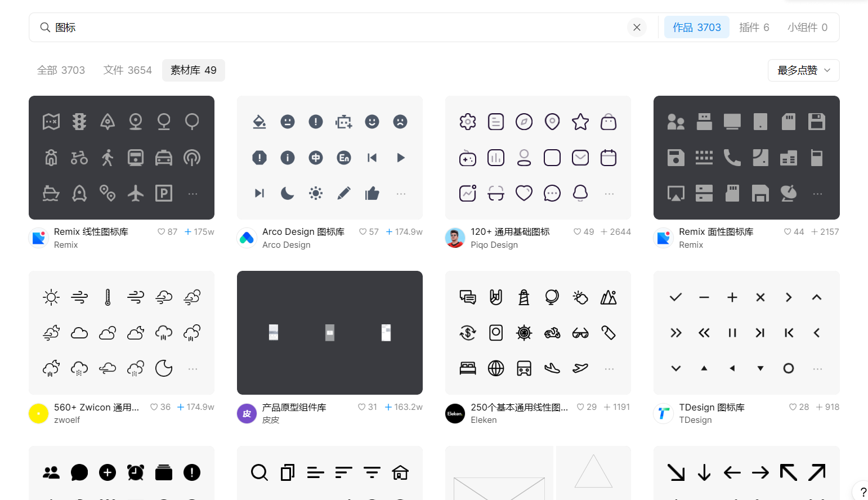Like Remix 线性图标库 via heart 87
868x500 pixels.
pyautogui.click(x=167, y=232)
